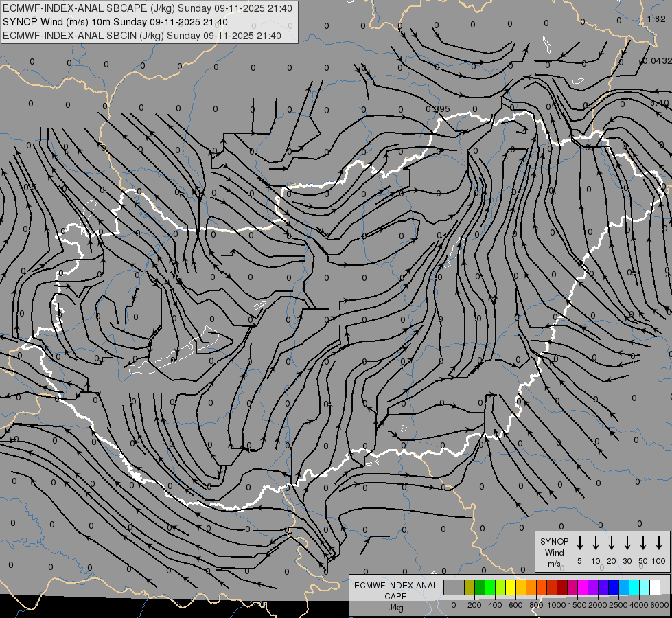Click the '200' tick label on CAPE scale
This screenshot has height=618, width=672.
[474, 605]
